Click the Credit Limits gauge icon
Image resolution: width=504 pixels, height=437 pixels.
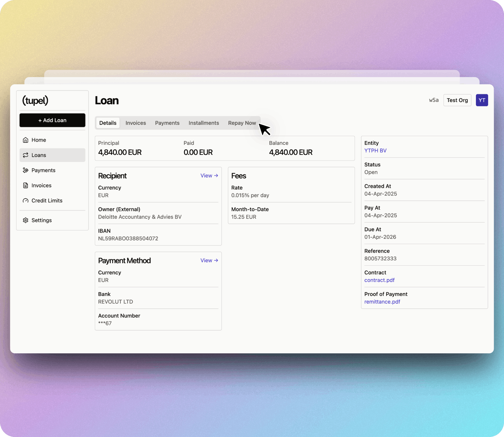point(26,201)
